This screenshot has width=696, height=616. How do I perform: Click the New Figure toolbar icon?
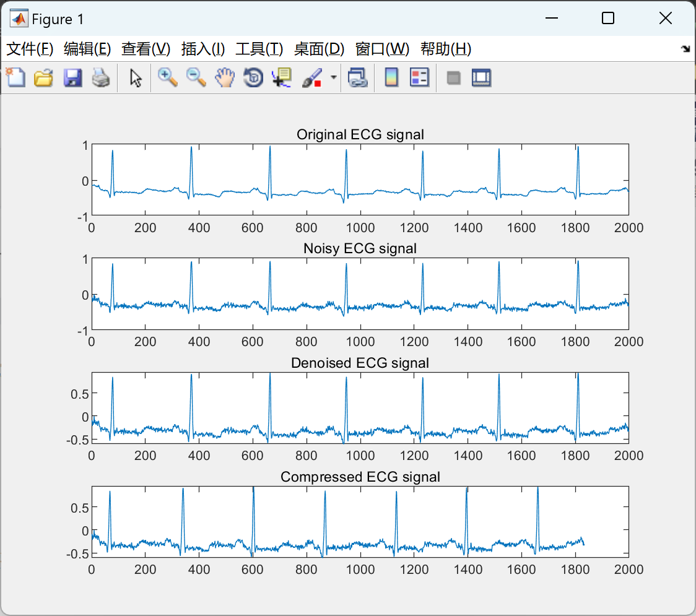(16, 77)
